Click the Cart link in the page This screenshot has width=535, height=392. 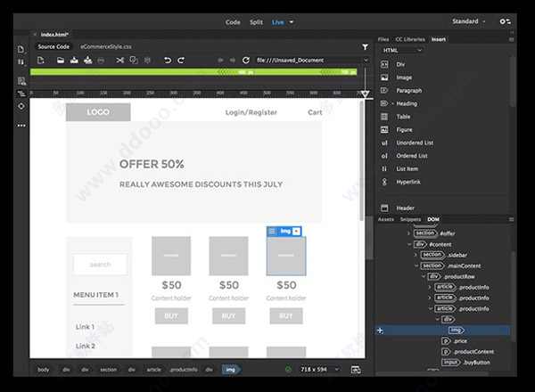pyautogui.click(x=315, y=112)
